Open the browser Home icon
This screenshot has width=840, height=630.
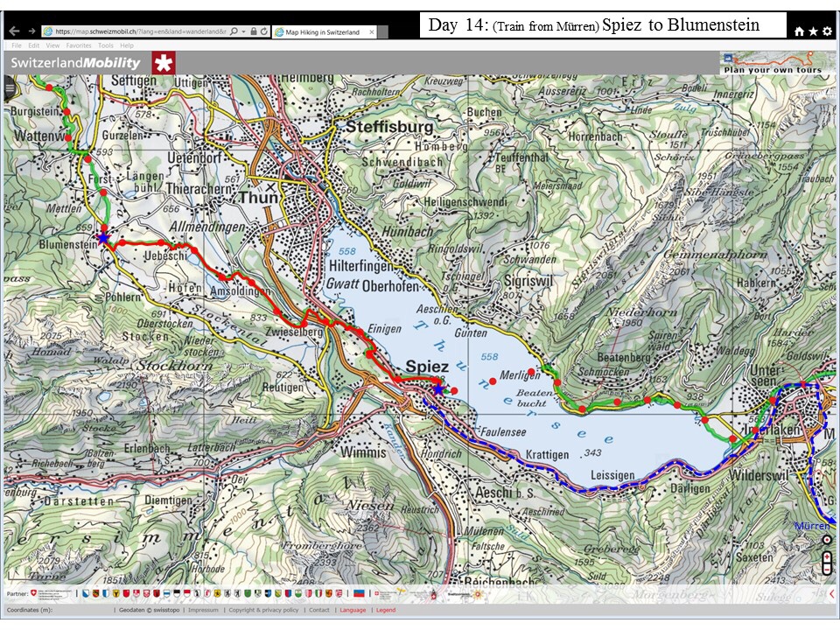point(799,31)
